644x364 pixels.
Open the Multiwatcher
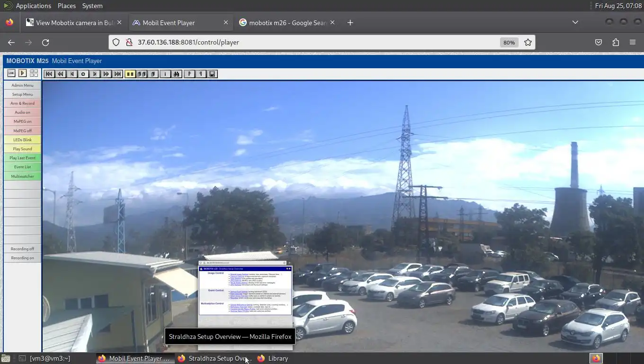pyautogui.click(x=22, y=176)
